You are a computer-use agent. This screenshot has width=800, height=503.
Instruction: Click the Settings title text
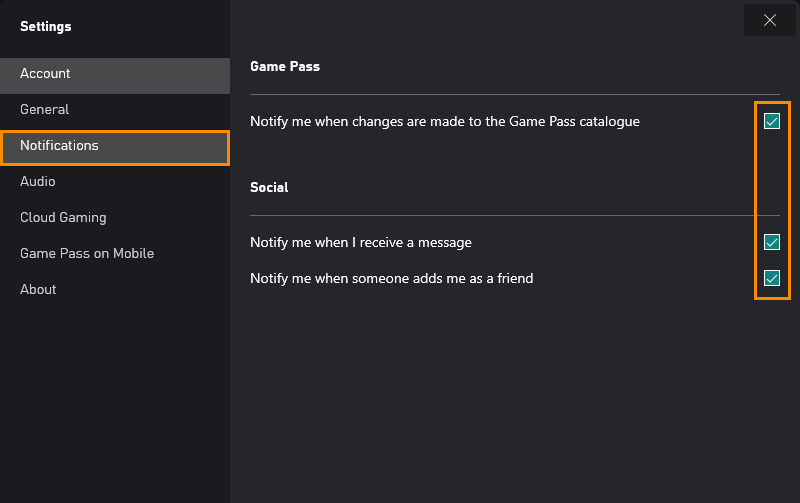[x=45, y=27]
